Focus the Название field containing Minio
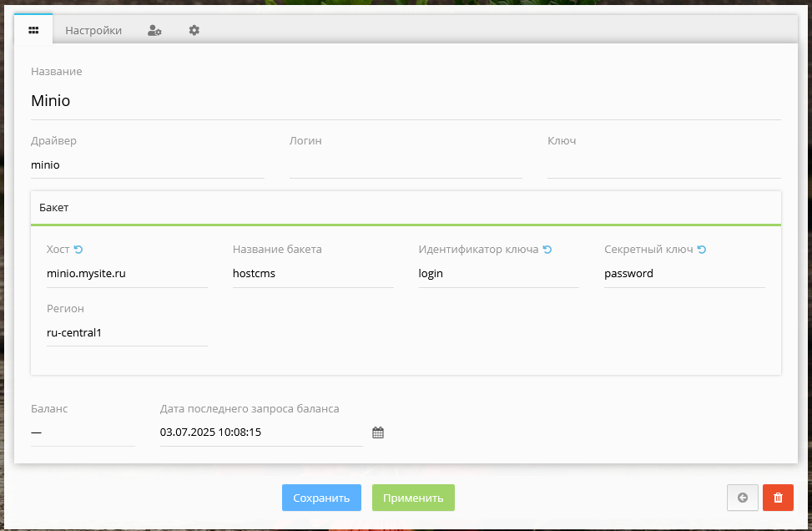Viewport: 812px width, 531px height. point(406,101)
